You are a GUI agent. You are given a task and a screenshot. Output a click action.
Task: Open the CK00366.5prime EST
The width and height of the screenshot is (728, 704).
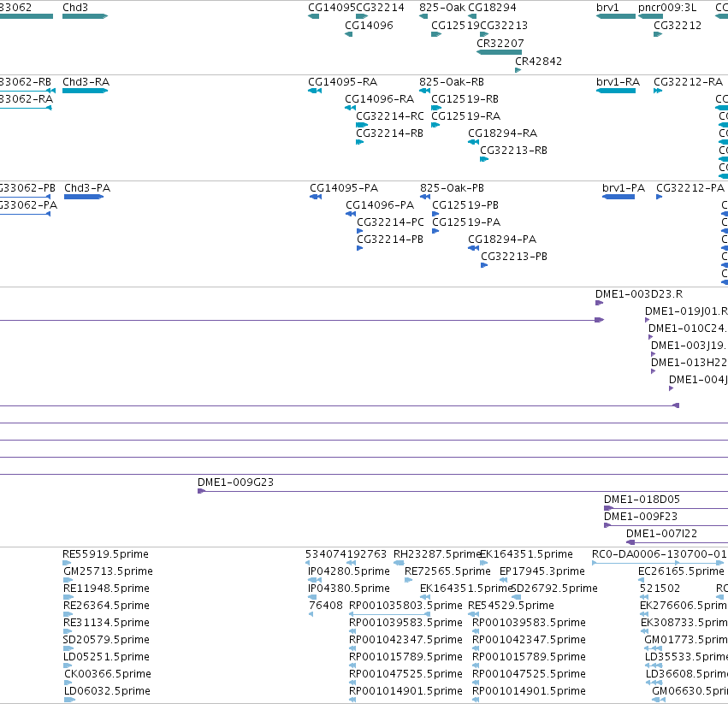tap(68, 683)
